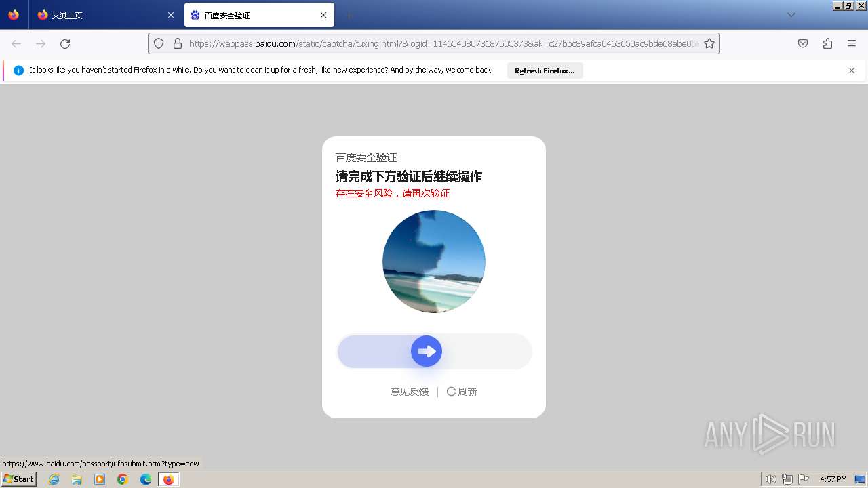Go forward to next page
This screenshot has width=868, height=488.
click(41, 43)
